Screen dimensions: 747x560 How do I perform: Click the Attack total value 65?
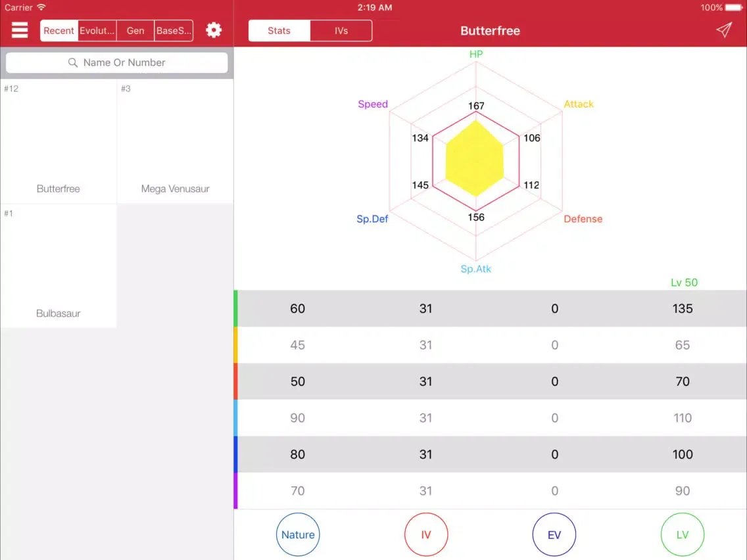pyautogui.click(x=682, y=345)
